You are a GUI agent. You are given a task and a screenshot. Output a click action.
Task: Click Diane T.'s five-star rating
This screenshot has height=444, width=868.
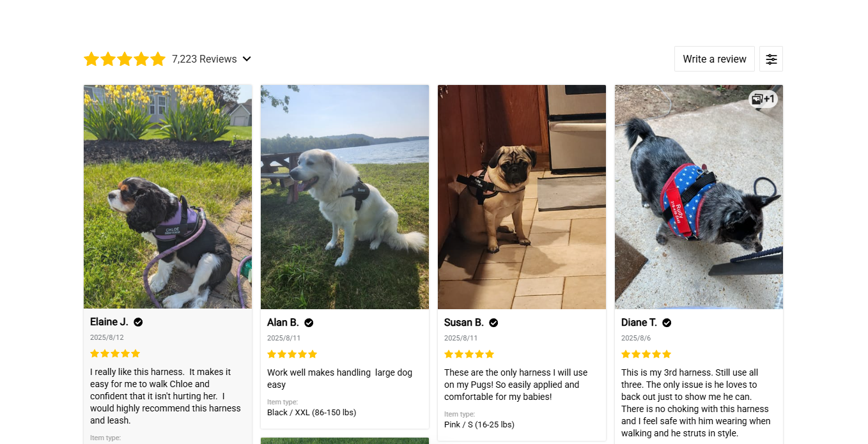646,354
